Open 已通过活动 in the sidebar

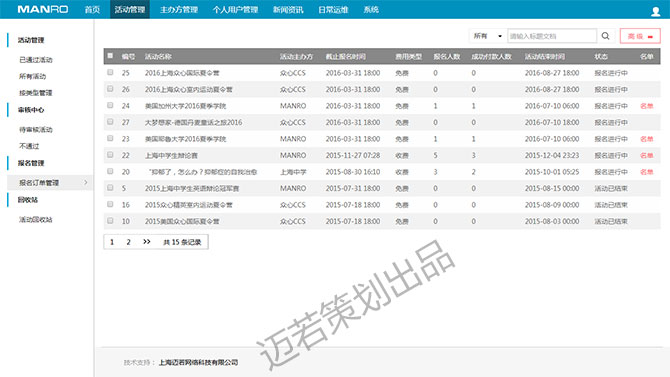pyautogui.click(x=35, y=60)
